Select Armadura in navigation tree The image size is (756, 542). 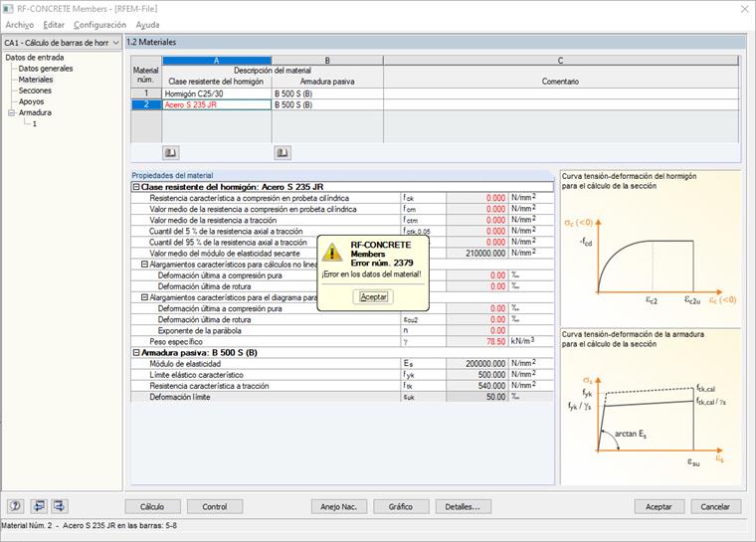pyautogui.click(x=35, y=112)
